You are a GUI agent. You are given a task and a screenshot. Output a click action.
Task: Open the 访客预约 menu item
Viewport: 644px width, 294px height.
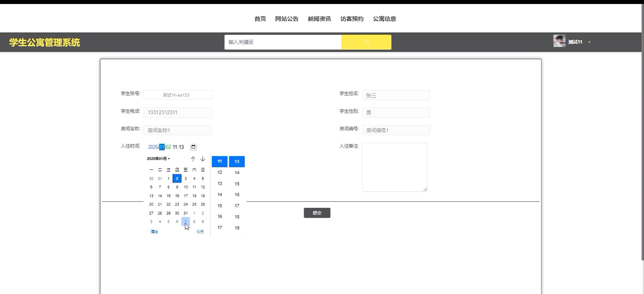(x=352, y=19)
